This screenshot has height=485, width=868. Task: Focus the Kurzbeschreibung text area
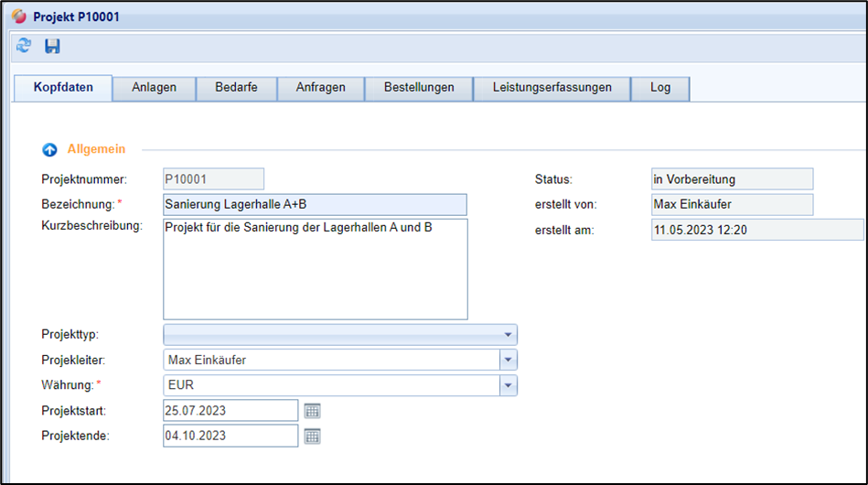tap(315, 269)
